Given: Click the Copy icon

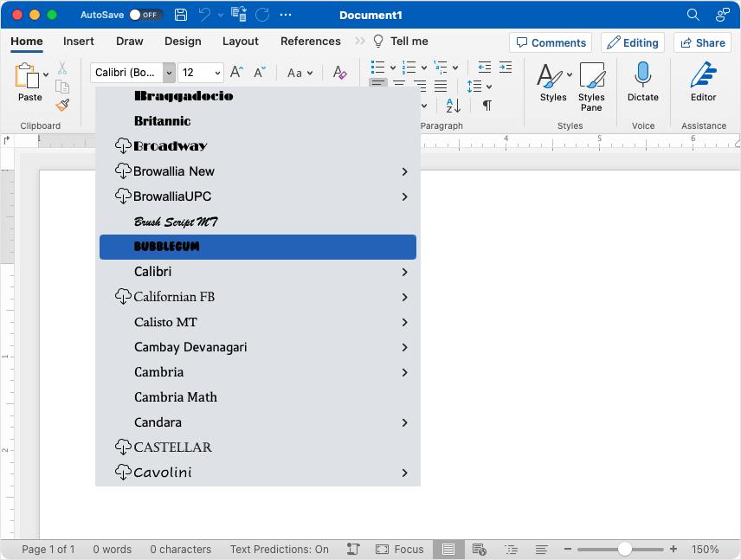Looking at the screenshot, I should click(x=62, y=87).
